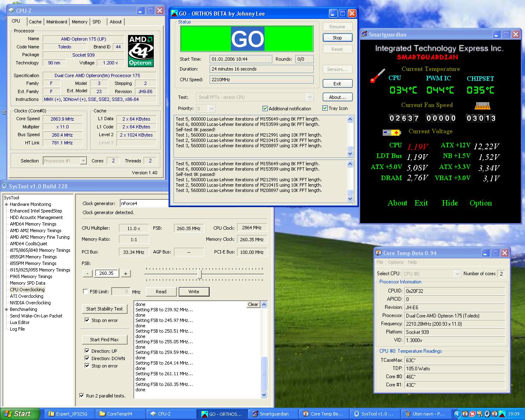Screen dimensions: 525x420
Task: Click the Read button in SysTool
Action: (161, 292)
